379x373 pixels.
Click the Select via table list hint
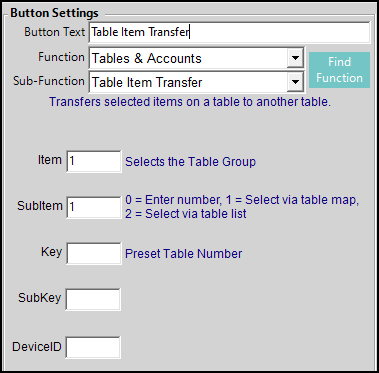pyautogui.click(x=186, y=214)
